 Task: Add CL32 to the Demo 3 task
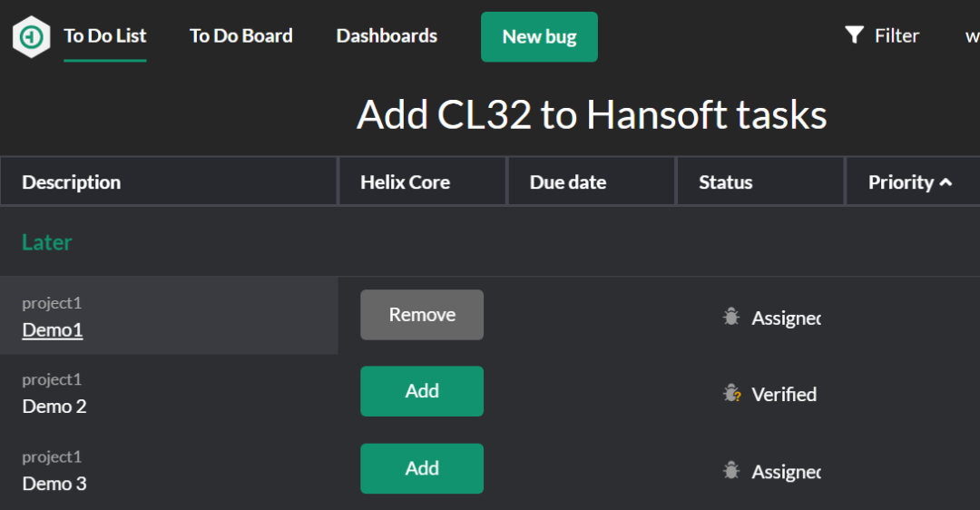(x=422, y=468)
